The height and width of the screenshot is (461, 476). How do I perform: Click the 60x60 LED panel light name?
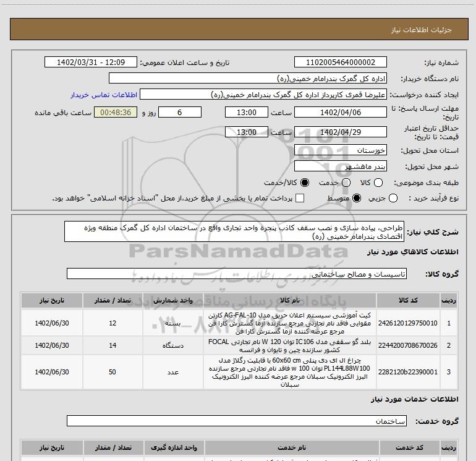(289, 373)
